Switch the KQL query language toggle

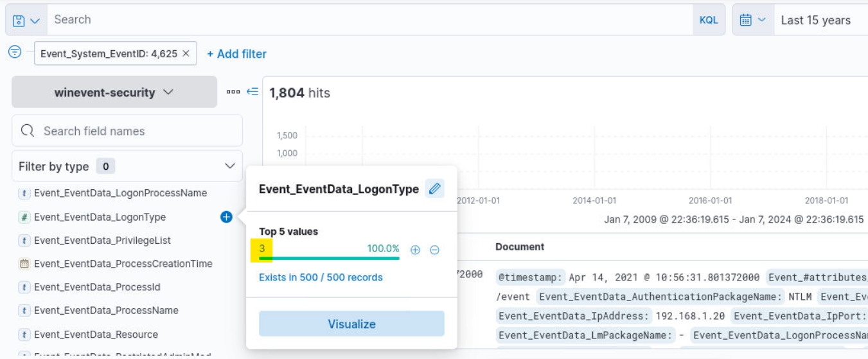(x=708, y=20)
